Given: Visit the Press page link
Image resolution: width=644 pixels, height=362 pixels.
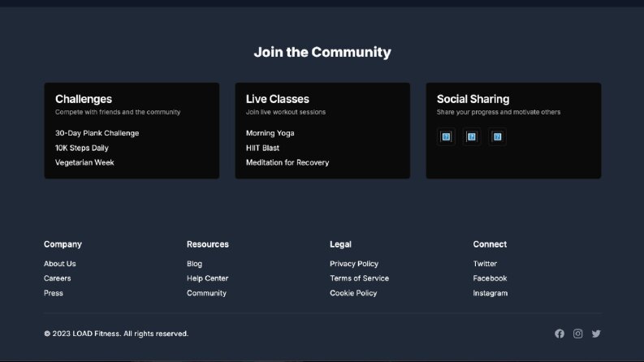Looking at the screenshot, I should [54, 293].
